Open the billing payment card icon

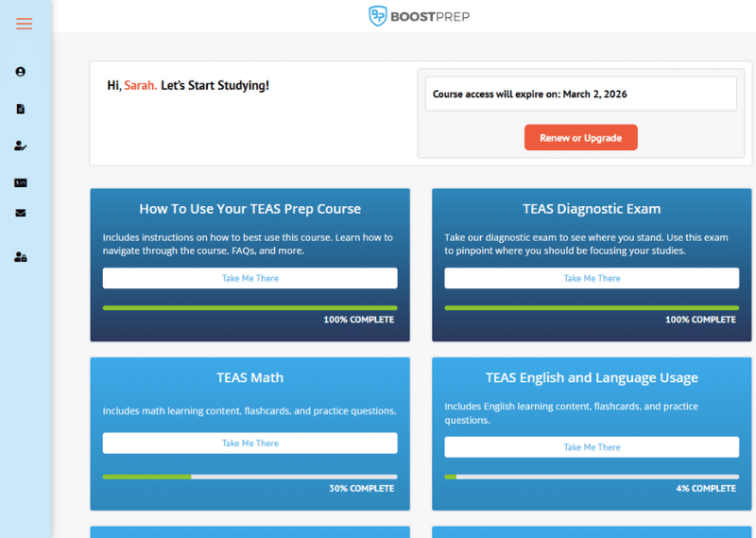tap(20, 182)
